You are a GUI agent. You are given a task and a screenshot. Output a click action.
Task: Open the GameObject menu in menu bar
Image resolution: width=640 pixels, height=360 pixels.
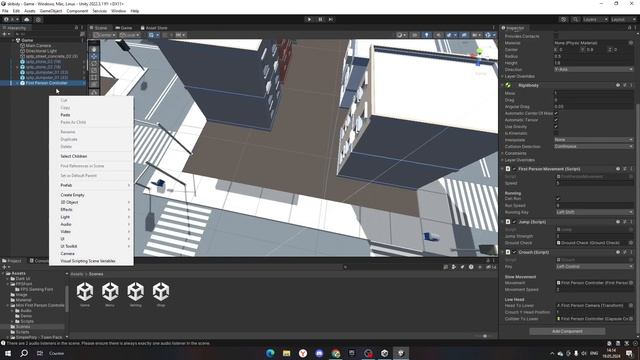pos(51,11)
